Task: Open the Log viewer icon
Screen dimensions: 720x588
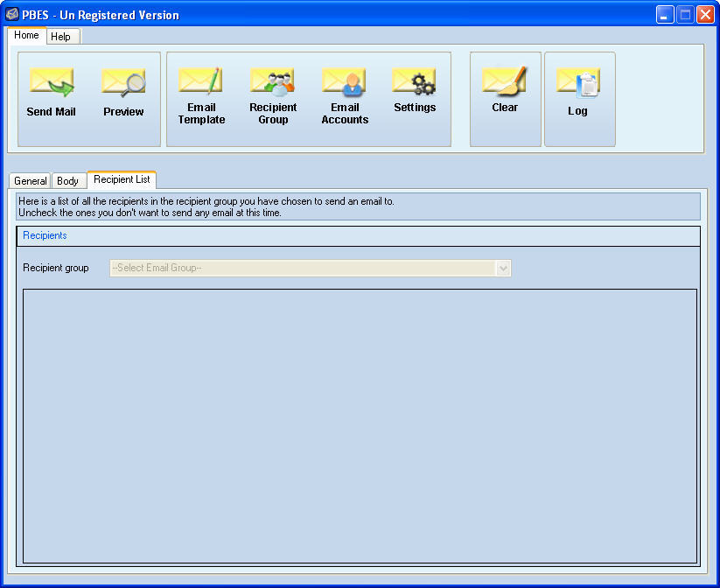Action: tap(578, 90)
